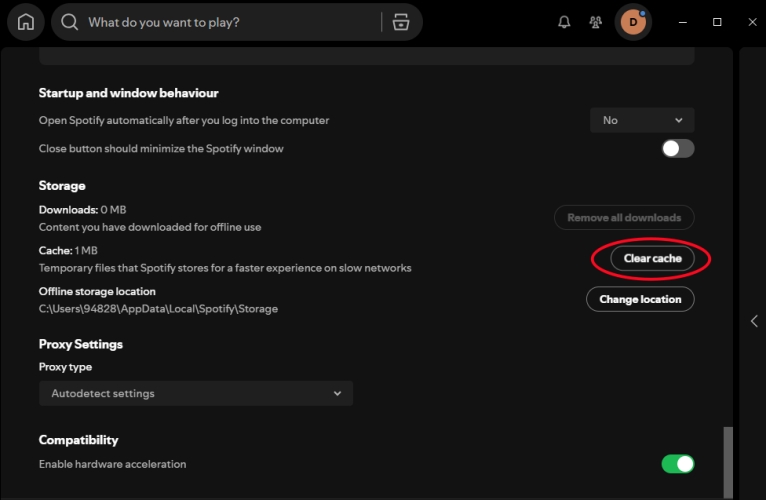Open the Browse icon in search bar

pos(401,22)
